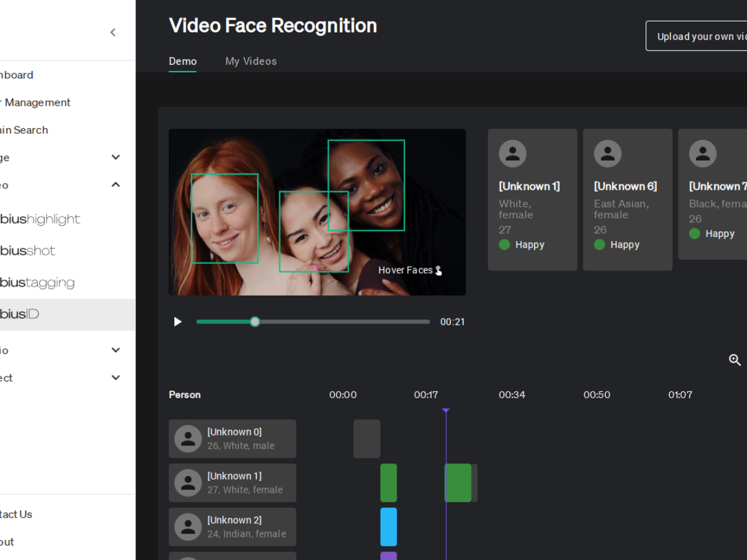
Task: Click first narrow green Unknown 1 segment
Action: [x=388, y=483]
